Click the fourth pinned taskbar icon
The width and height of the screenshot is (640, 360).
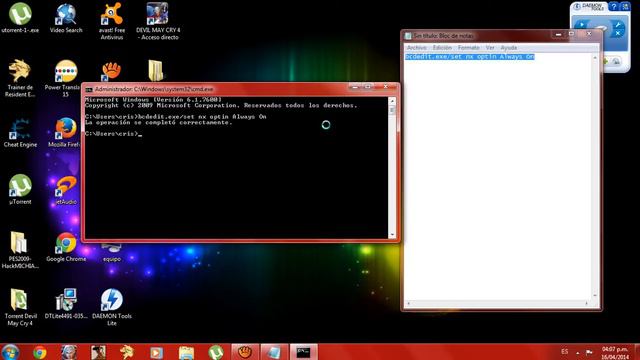coord(98,352)
